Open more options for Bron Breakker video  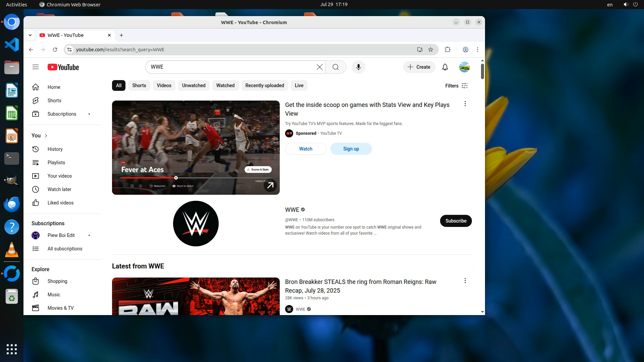[x=465, y=281]
